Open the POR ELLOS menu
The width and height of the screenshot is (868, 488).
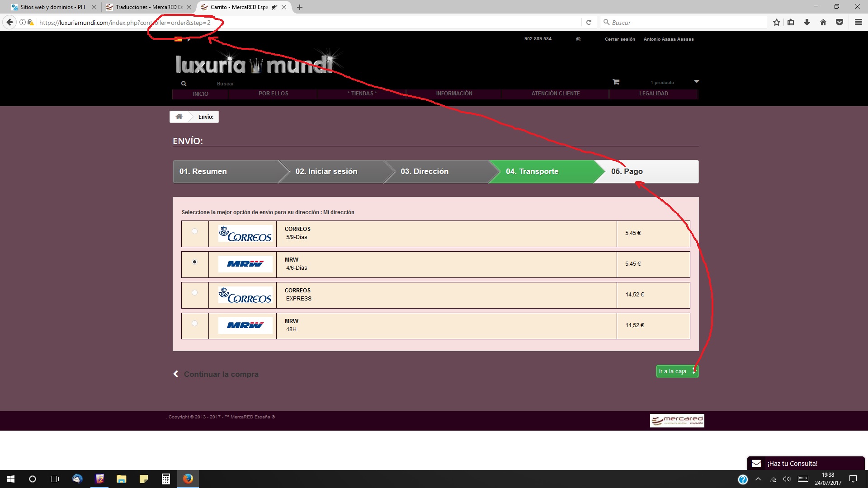(273, 94)
